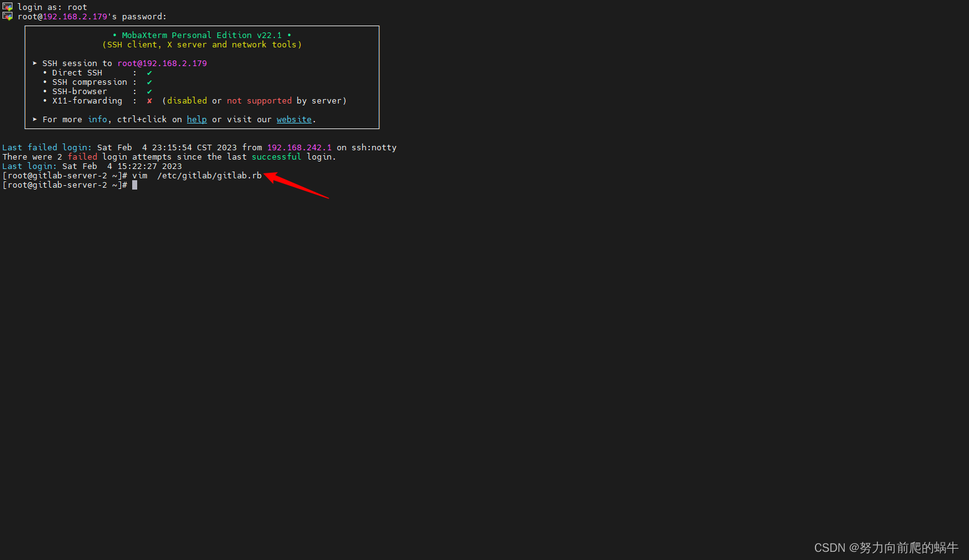The width and height of the screenshot is (969, 560).
Task: Click the SSH compression check mark
Action: point(150,82)
